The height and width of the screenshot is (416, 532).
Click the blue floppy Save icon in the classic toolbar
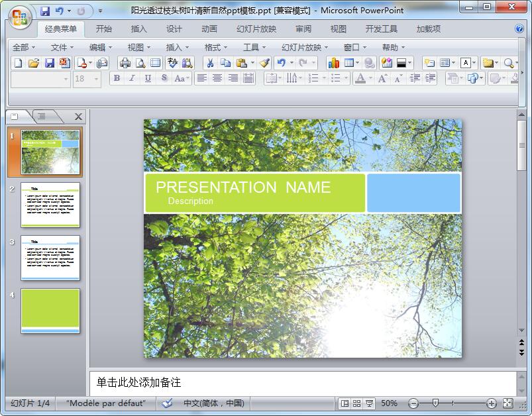[x=50, y=63]
